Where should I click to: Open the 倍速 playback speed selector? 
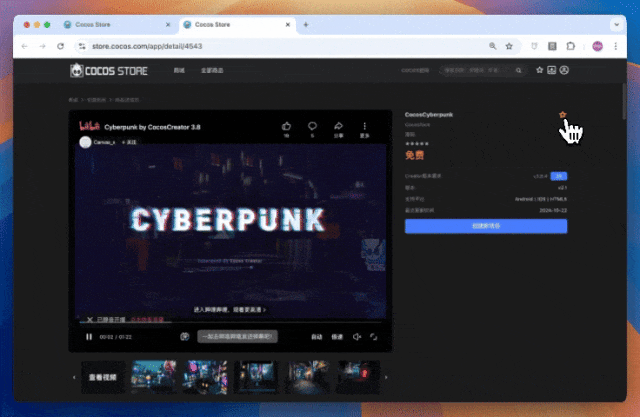pos(337,337)
